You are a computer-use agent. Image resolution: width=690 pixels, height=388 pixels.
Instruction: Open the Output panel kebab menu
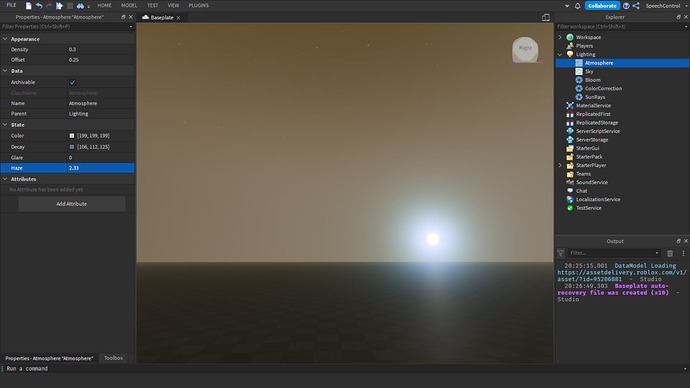pyautogui.click(x=683, y=253)
